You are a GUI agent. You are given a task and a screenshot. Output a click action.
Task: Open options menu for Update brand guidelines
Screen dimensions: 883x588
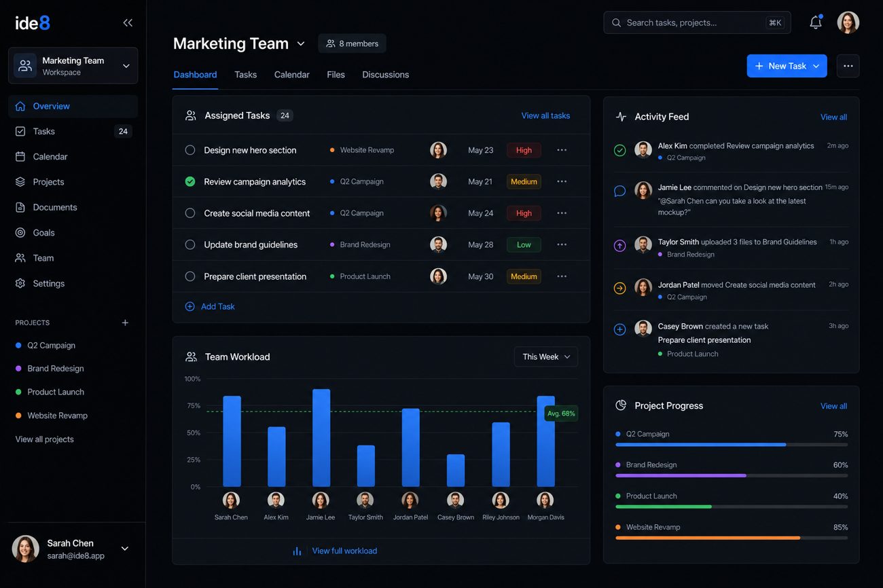562,244
